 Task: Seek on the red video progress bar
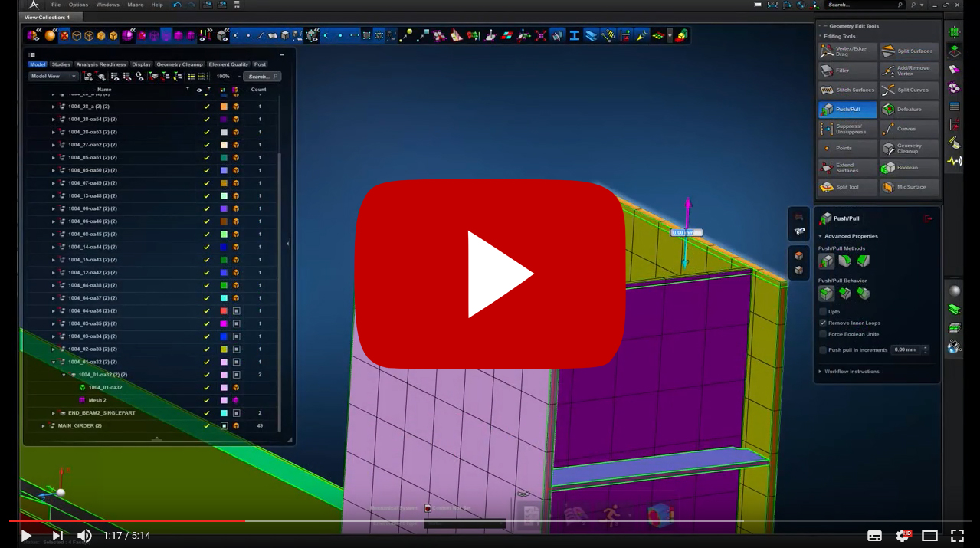(x=127, y=520)
